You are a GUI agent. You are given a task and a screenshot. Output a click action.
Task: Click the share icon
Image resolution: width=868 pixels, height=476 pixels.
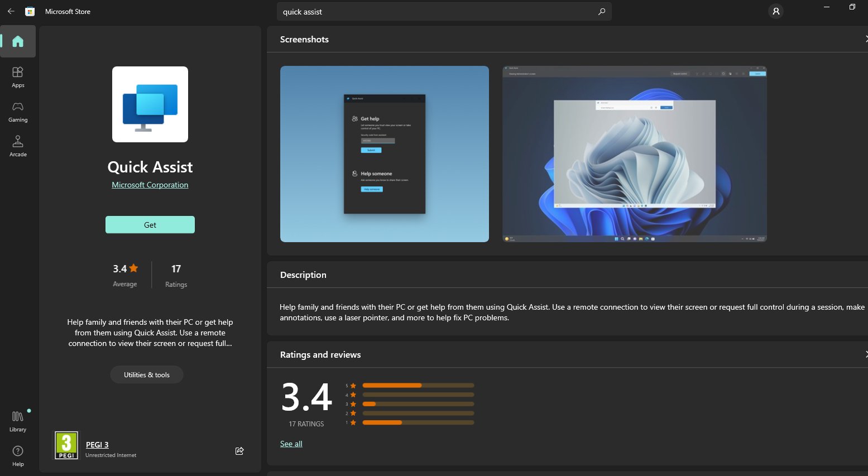[239, 451]
